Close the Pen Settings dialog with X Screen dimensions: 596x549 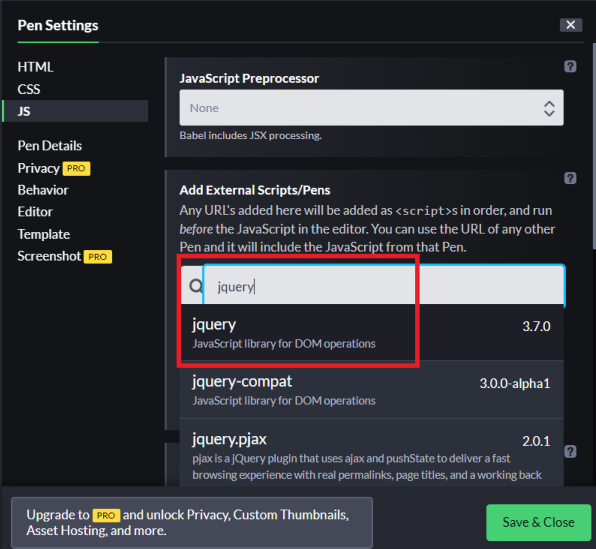(571, 25)
